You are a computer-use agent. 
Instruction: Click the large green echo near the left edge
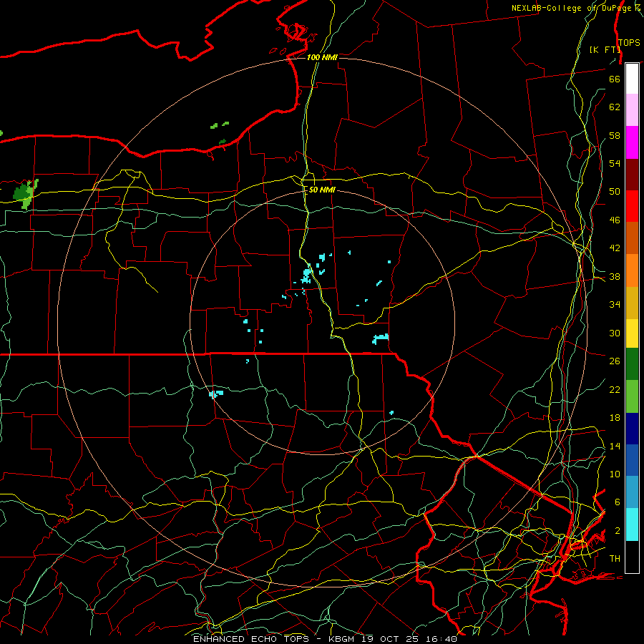pyautogui.click(x=24, y=194)
